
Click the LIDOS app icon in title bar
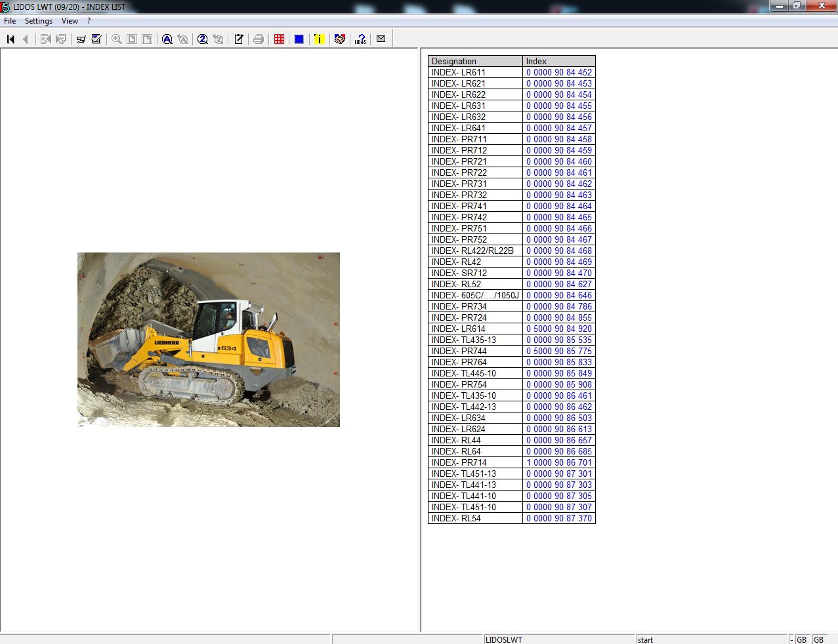pyautogui.click(x=5, y=7)
